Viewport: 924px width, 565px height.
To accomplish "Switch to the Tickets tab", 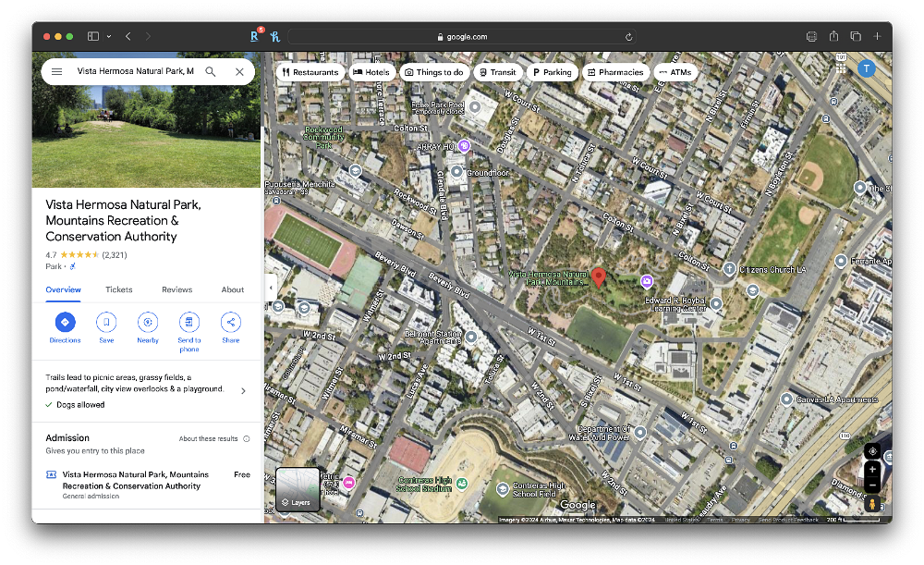I will (119, 289).
